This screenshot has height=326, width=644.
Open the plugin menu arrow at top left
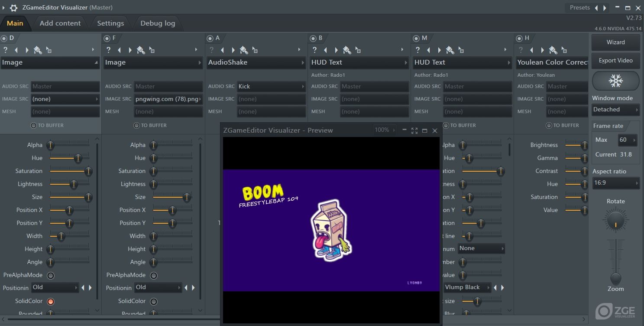coord(3,7)
